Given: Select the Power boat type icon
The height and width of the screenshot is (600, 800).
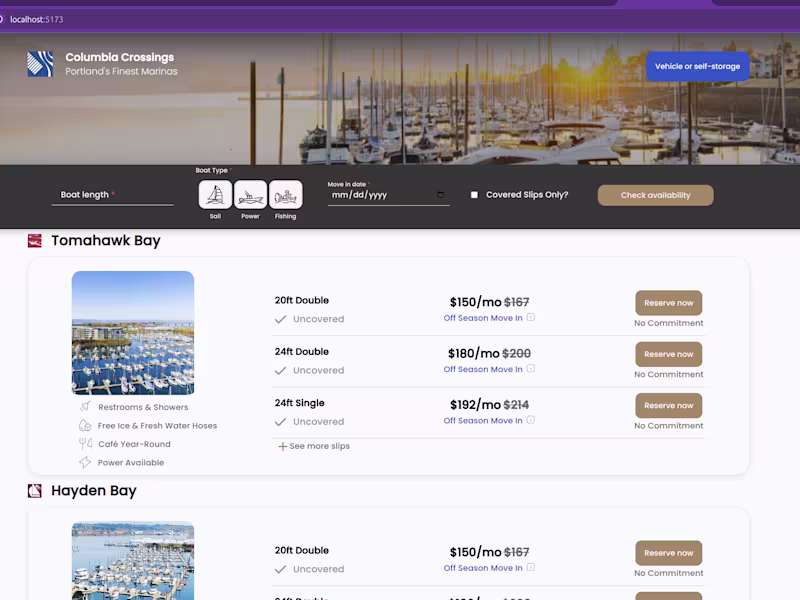Looking at the screenshot, I should pyautogui.click(x=250, y=194).
